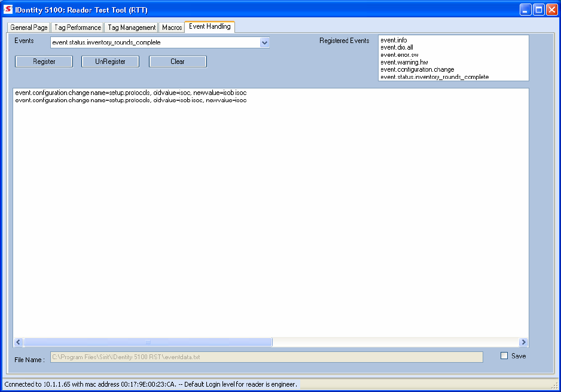Close the Reader Test Tool window

[551, 10]
